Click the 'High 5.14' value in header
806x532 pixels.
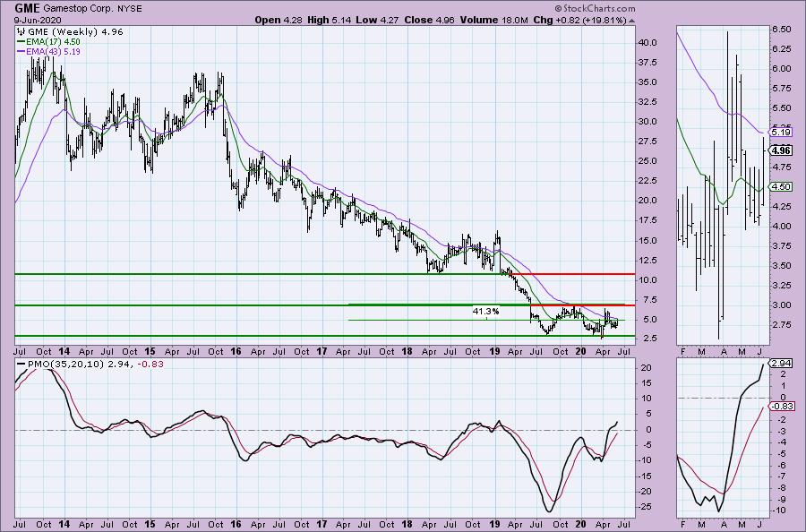(330, 20)
